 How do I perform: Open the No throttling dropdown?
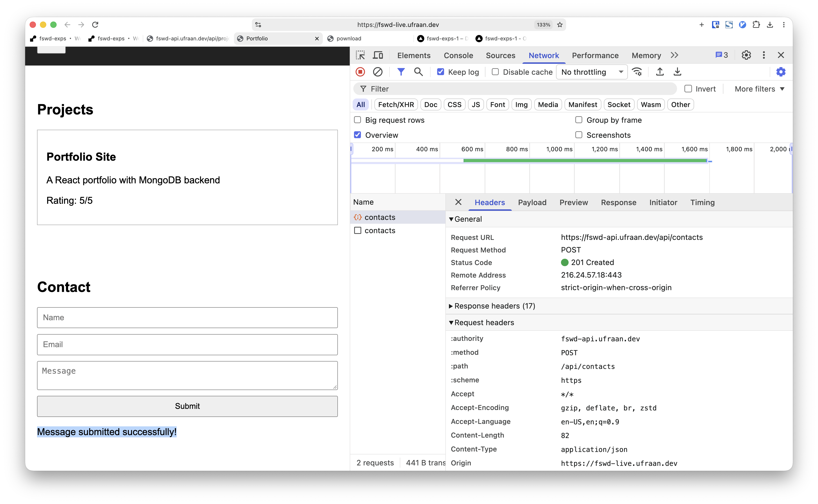pyautogui.click(x=592, y=72)
